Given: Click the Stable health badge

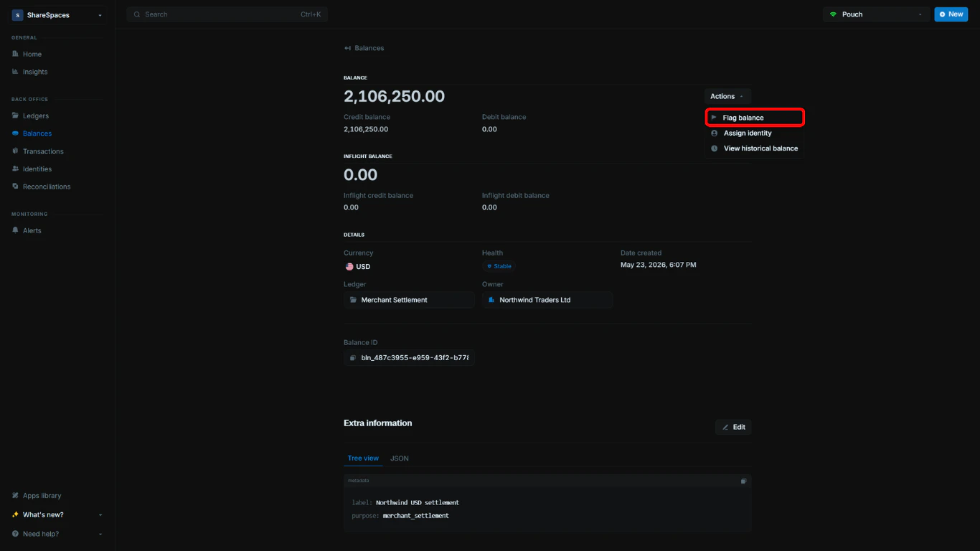Looking at the screenshot, I should 499,266.
